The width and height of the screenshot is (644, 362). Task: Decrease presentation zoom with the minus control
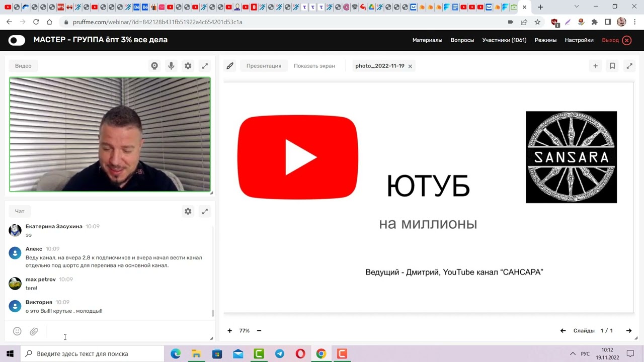click(x=259, y=330)
